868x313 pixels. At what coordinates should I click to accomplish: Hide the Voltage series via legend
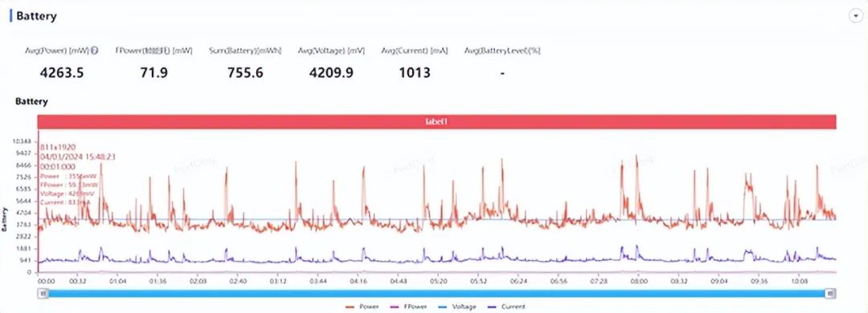[457, 307]
